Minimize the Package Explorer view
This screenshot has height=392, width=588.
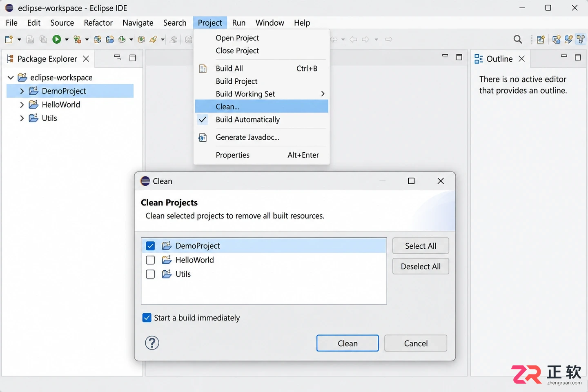click(x=118, y=57)
